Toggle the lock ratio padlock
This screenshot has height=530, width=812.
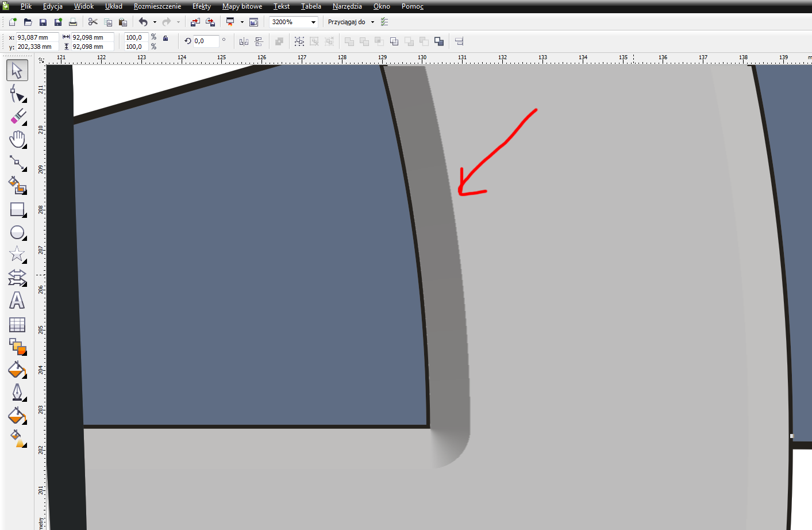(166, 38)
